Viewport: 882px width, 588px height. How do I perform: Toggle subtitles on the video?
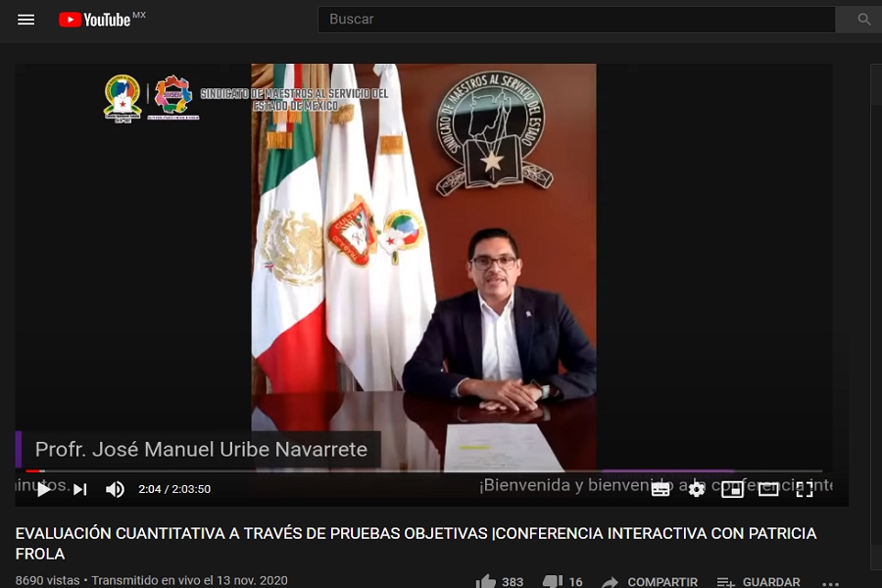click(x=661, y=489)
